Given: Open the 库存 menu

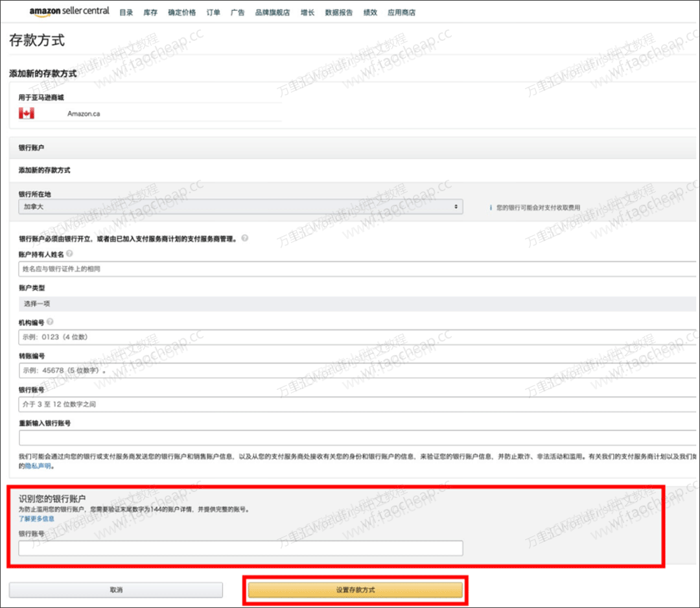Looking at the screenshot, I should 150,12.
